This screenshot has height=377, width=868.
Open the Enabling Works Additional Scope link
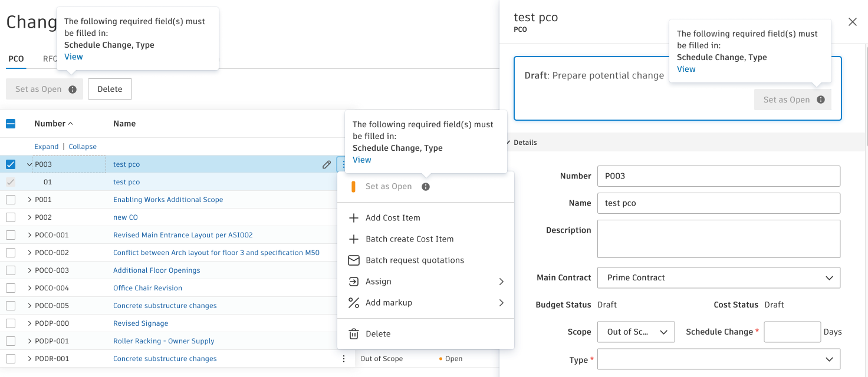(168, 200)
